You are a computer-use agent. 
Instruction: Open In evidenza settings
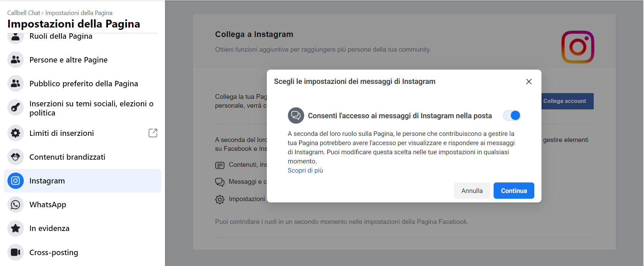(82, 228)
